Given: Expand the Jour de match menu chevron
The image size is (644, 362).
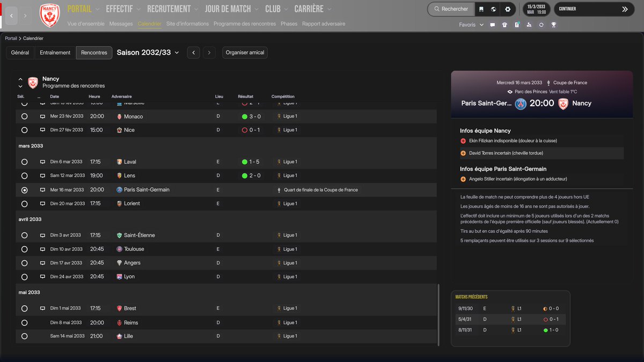Looking at the screenshot, I should [257, 9].
